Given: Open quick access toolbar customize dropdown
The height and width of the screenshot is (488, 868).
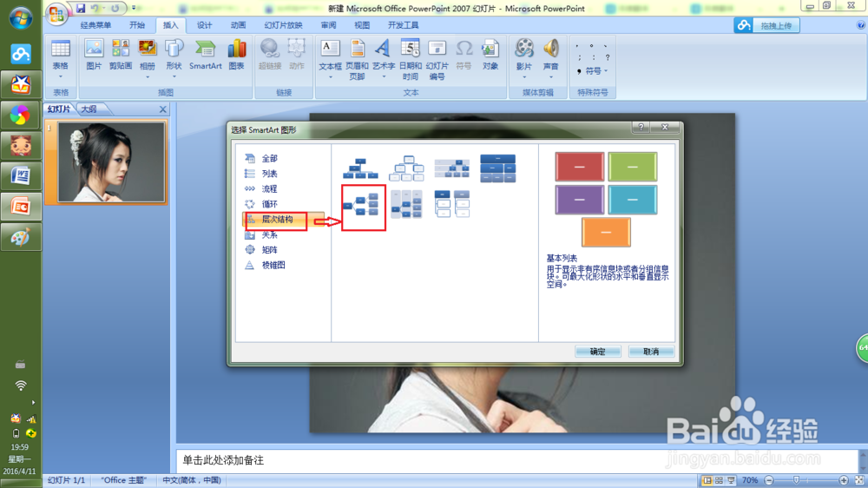Looking at the screenshot, I should coord(134,9).
